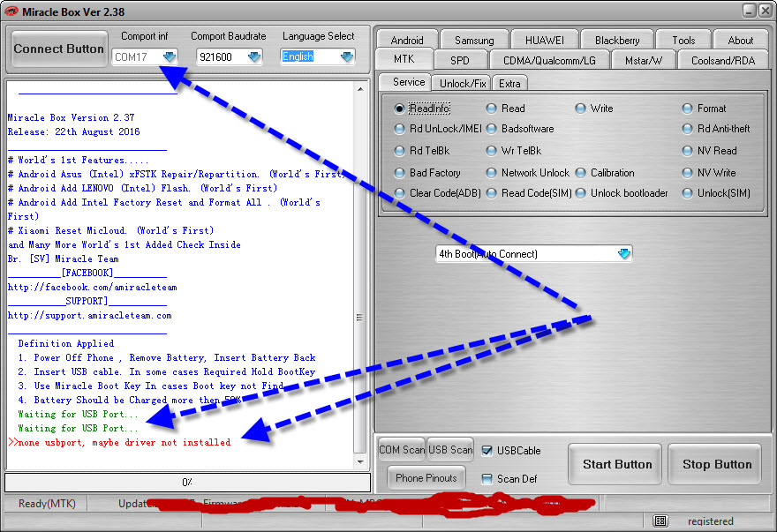Click the 'Definition Applied' log line
The height and width of the screenshot is (532, 777).
click(x=66, y=343)
